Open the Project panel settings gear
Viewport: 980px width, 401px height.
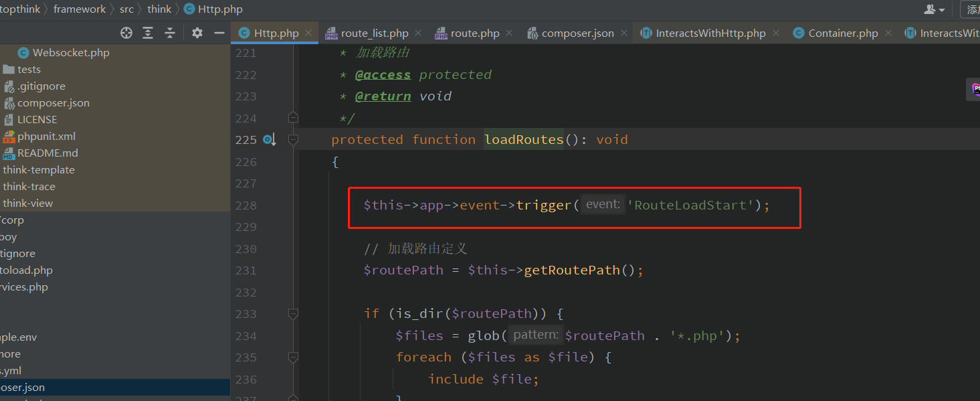click(197, 32)
